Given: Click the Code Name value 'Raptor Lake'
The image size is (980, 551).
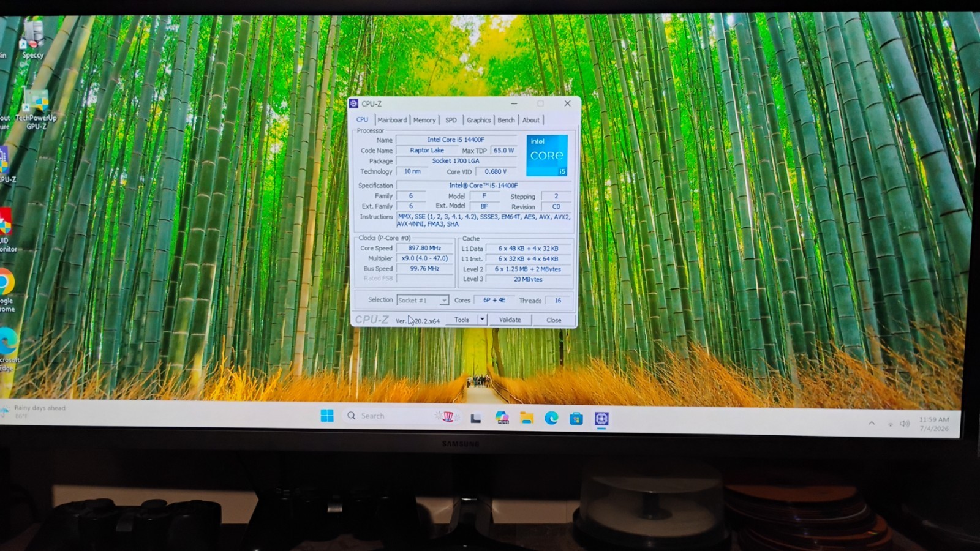Looking at the screenshot, I should pyautogui.click(x=427, y=150).
